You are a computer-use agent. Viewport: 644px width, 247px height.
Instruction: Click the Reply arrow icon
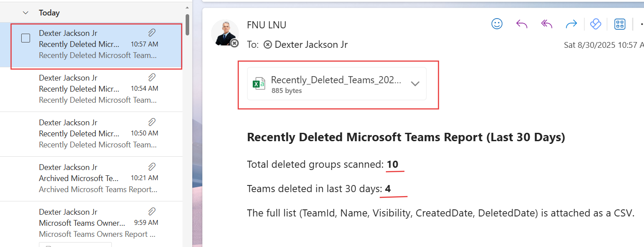pos(522,24)
